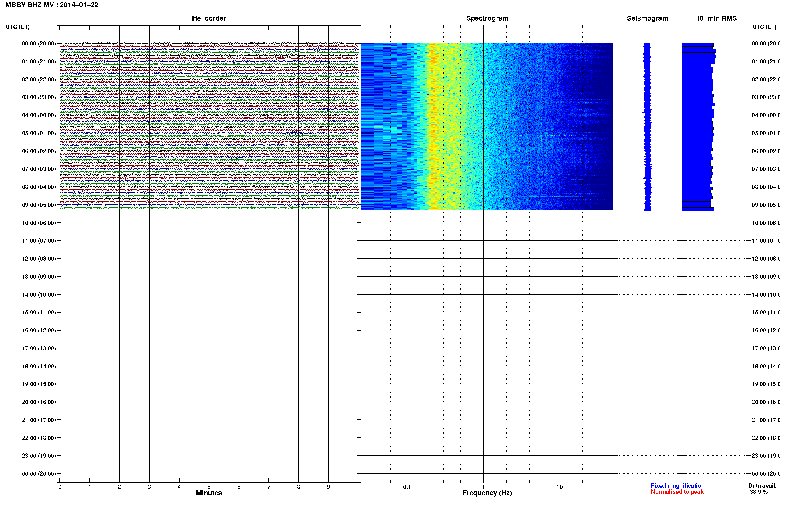This screenshot has height=508, width=812.
Task: Click the 'Minutes' x-axis label
Action: 209,493
